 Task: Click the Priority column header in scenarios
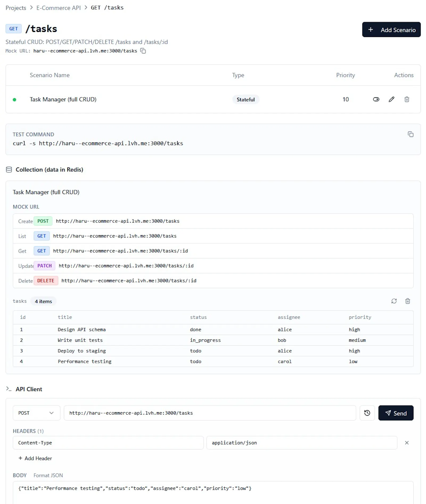345,75
